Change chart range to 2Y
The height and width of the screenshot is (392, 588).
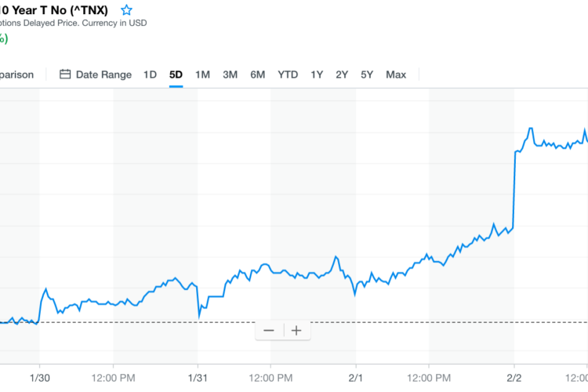(342, 74)
